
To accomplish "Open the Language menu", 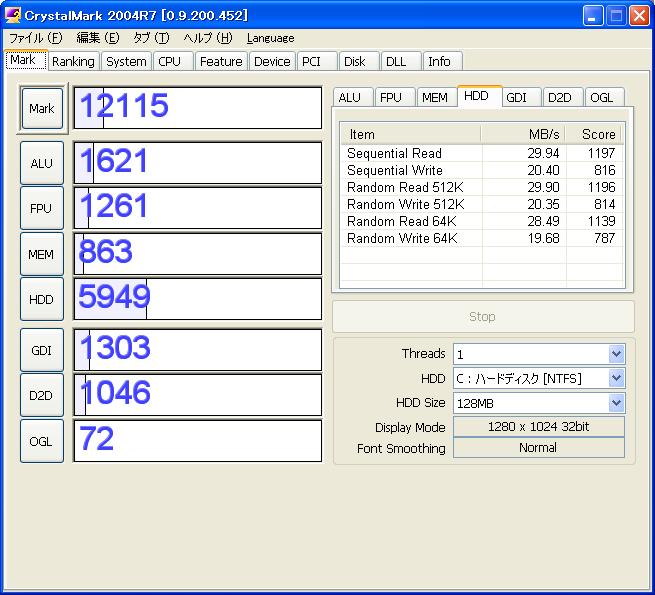I will 270,38.
